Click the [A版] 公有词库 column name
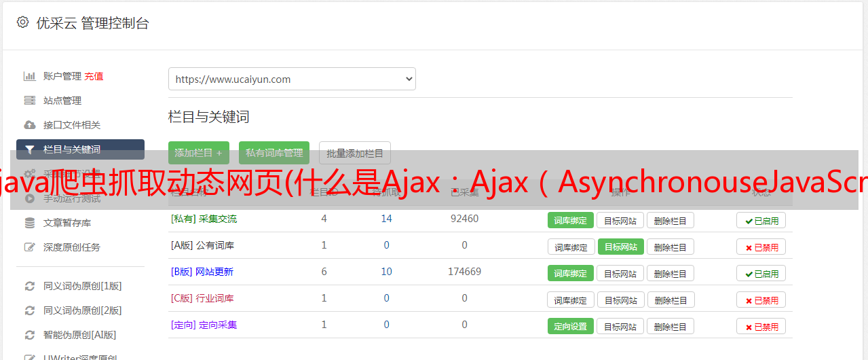Screen dimensions: 868x360 [202, 245]
